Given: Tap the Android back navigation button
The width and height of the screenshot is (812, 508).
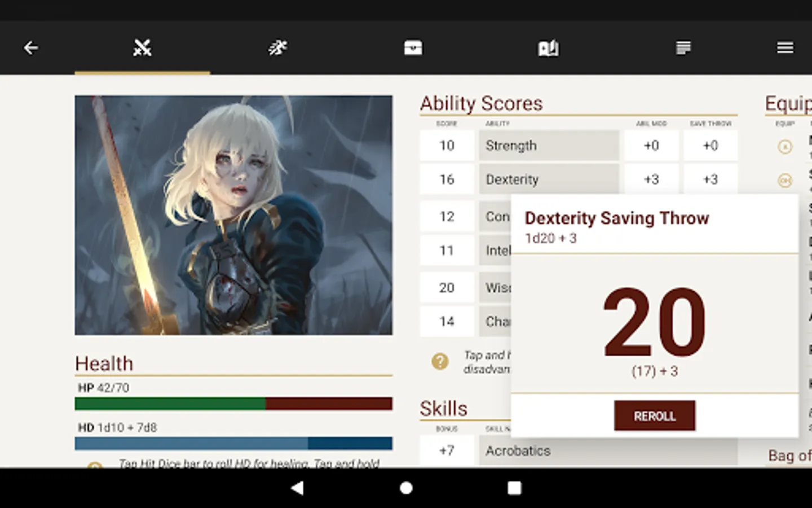Looking at the screenshot, I should (x=297, y=488).
